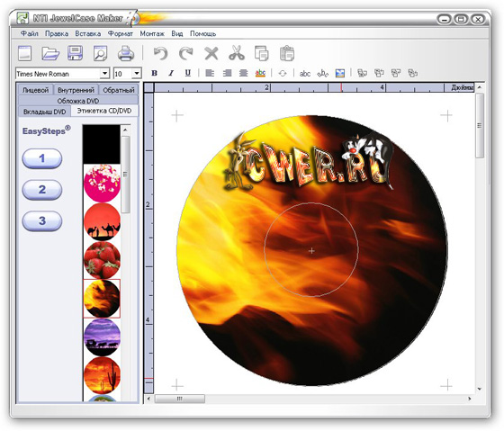The height and width of the screenshot is (431, 504).
Task: Click thumbnail list scroll-up arrow
Action: tap(126, 130)
